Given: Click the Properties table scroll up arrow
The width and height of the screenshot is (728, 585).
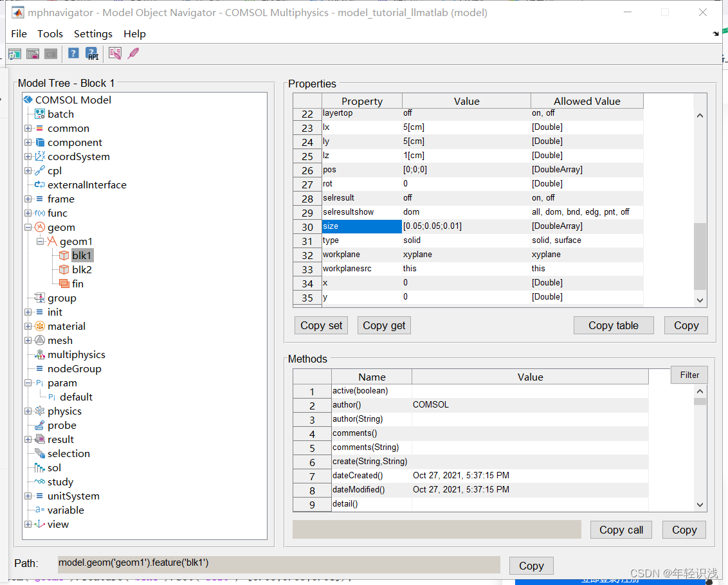Looking at the screenshot, I should tap(700, 115).
